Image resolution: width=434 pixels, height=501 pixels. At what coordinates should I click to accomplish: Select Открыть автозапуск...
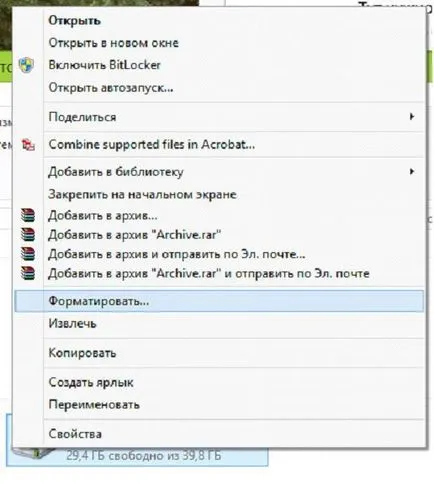coord(219,88)
